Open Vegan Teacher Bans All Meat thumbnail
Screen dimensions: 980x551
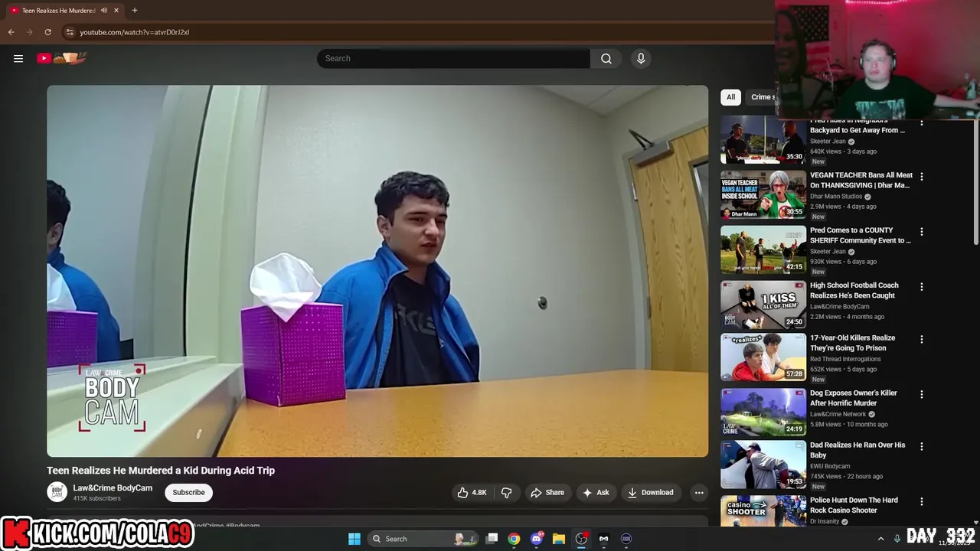[763, 194]
